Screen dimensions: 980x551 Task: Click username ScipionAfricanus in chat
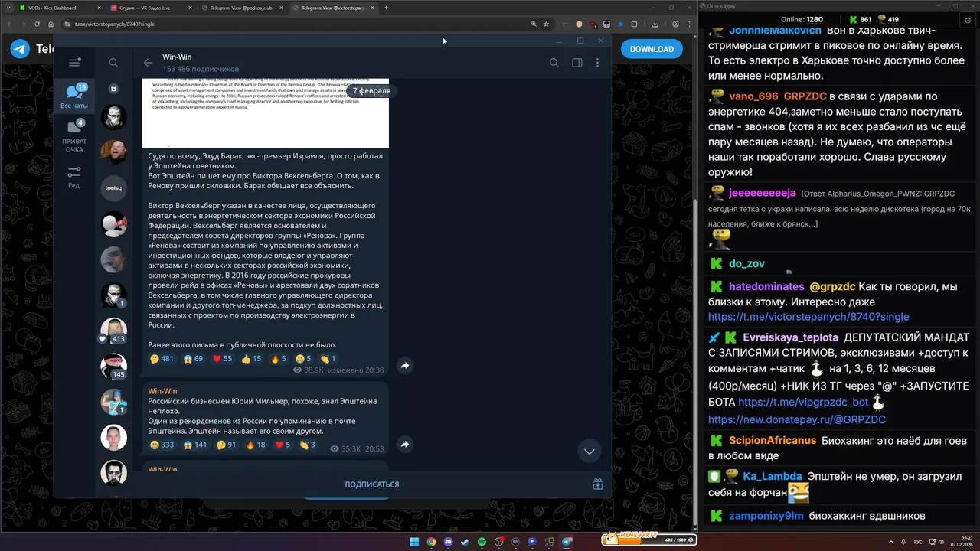[x=773, y=441]
